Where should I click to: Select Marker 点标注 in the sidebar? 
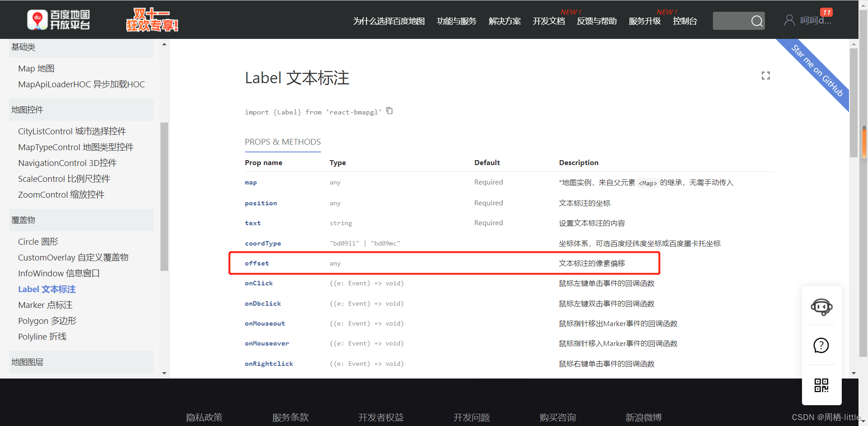tap(45, 305)
